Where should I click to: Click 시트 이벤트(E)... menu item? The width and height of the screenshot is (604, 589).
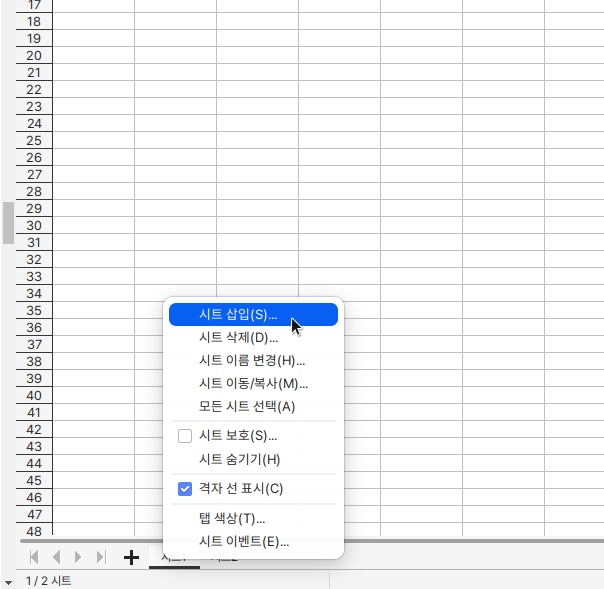click(x=244, y=542)
